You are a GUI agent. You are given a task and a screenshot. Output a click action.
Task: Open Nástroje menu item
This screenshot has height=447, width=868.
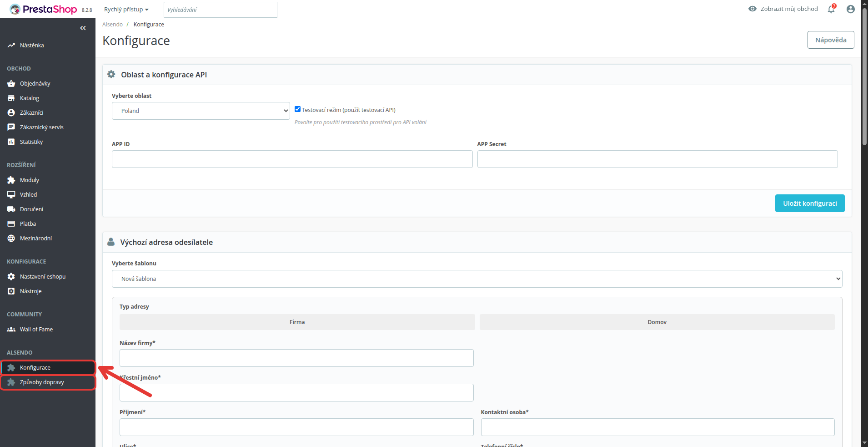pyautogui.click(x=48, y=291)
